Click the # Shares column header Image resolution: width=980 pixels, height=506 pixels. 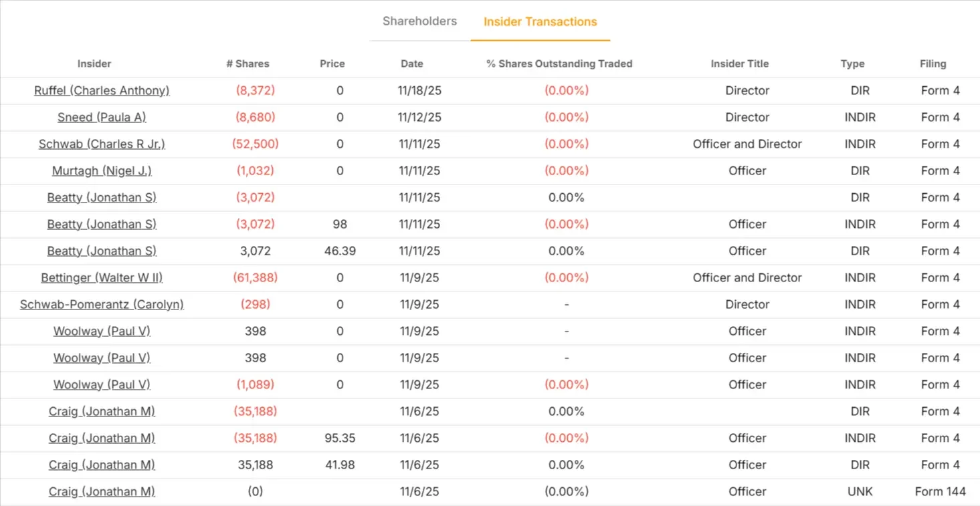(248, 64)
